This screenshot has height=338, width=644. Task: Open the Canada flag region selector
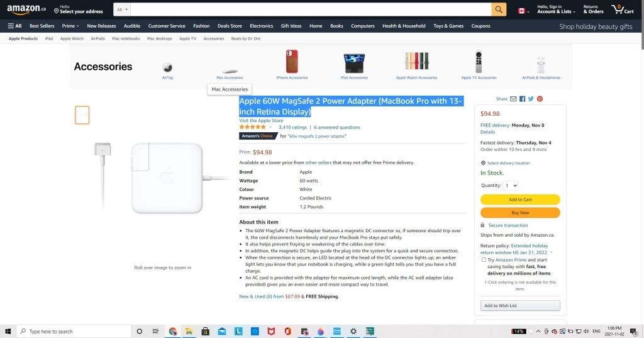pos(523,11)
